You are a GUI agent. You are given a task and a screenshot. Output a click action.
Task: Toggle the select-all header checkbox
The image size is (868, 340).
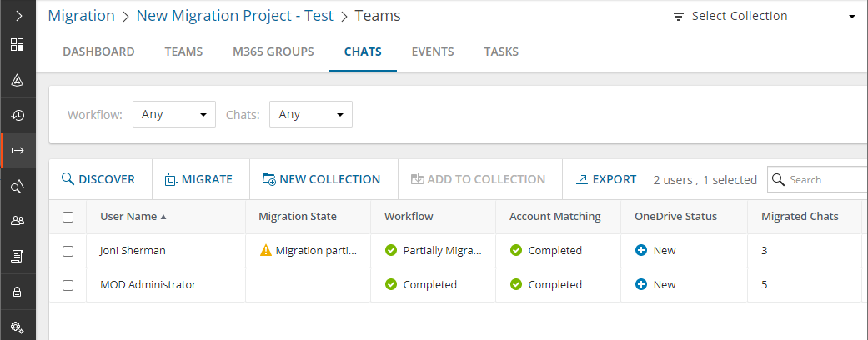(x=68, y=217)
